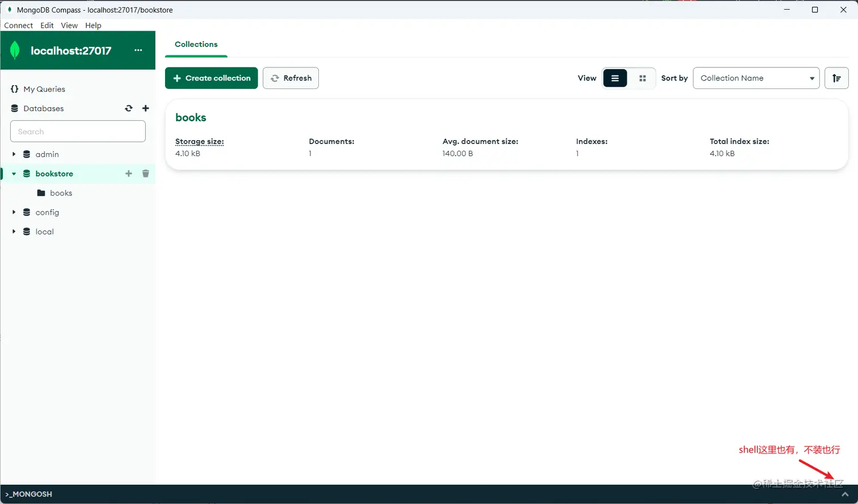Open the Connect menu
This screenshot has height=504, width=858.
point(19,26)
